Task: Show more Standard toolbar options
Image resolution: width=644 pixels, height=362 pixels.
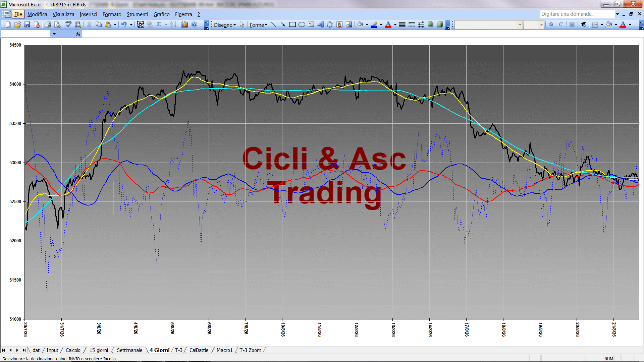Action: 207,25
